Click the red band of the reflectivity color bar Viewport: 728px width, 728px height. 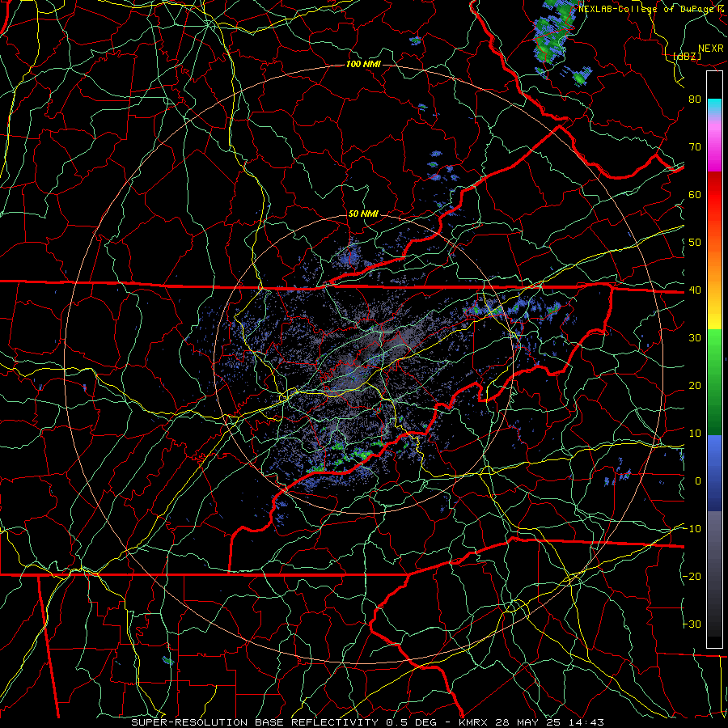(714, 195)
